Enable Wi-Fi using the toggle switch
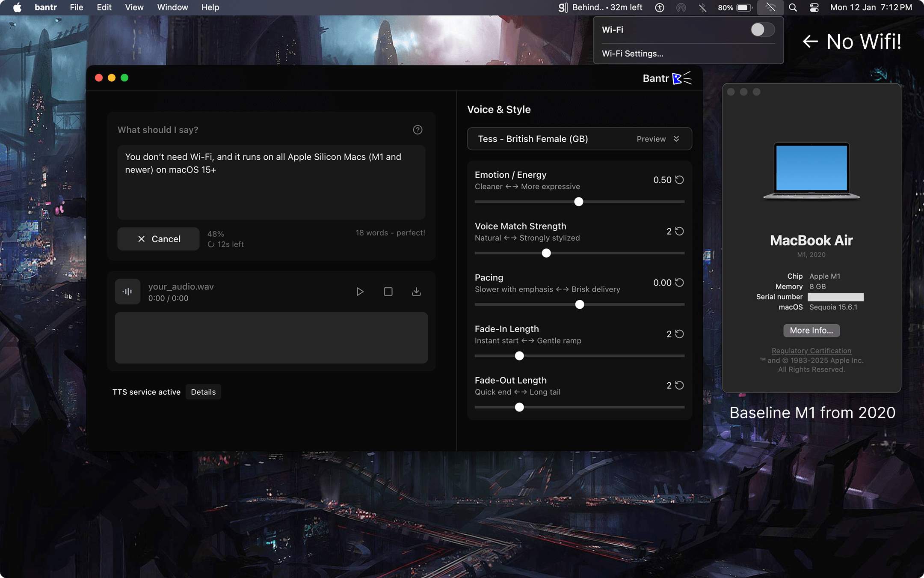 point(762,30)
